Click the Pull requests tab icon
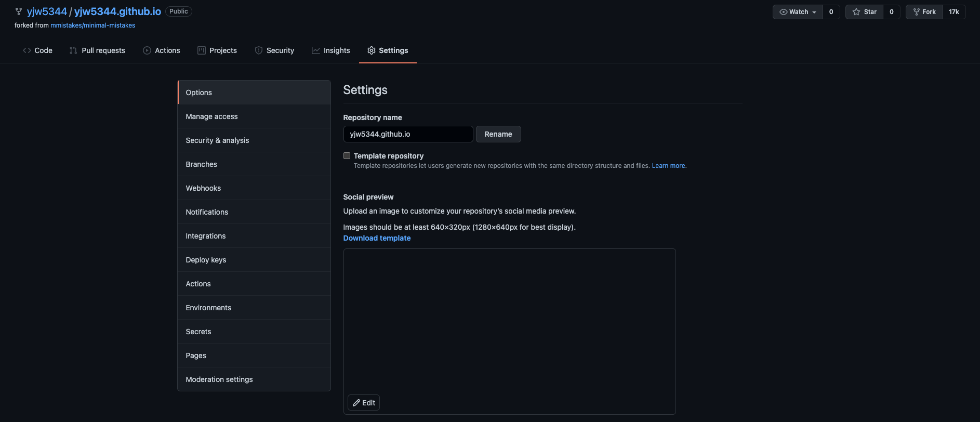This screenshot has width=980, height=422. [73, 50]
